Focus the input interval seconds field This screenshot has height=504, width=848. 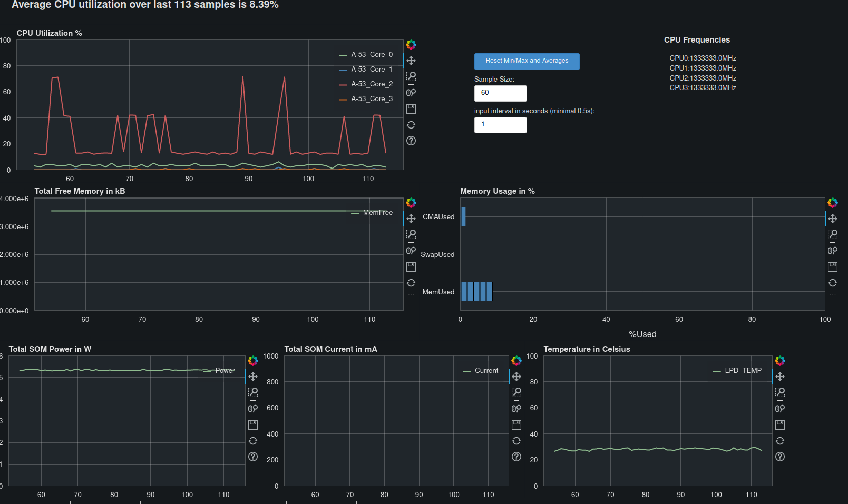click(x=500, y=125)
